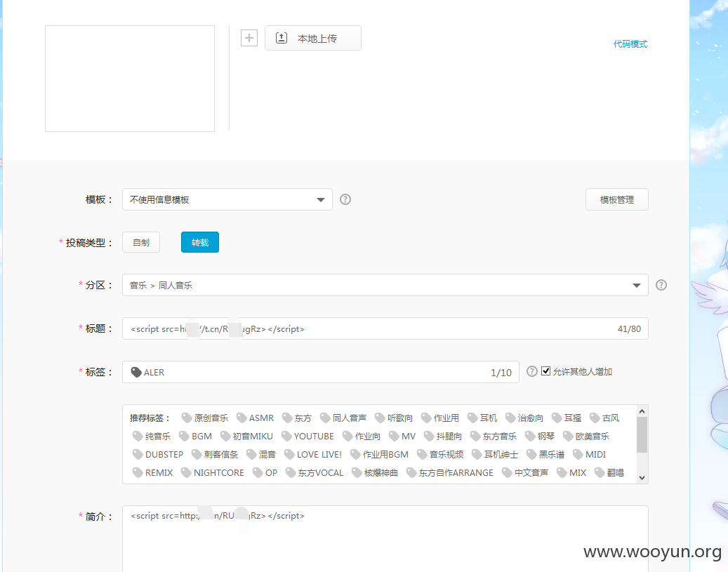Add recommended tag 黑乐谱
The height and width of the screenshot is (572, 728).
pos(545,454)
